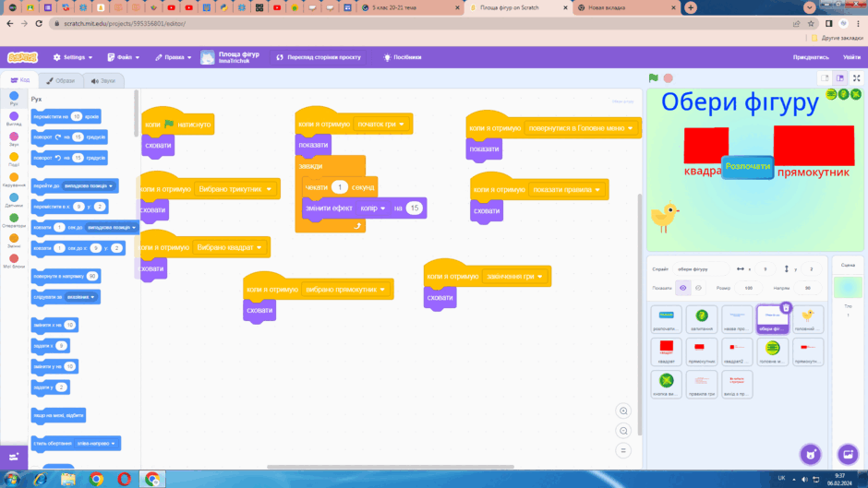
Task: Open the Settings menu
Action: [x=73, y=57]
